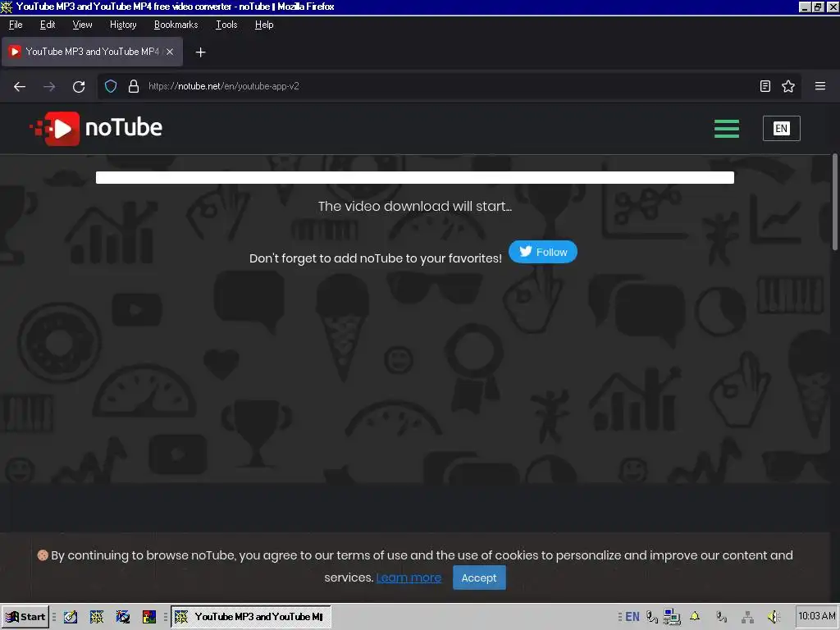The width and height of the screenshot is (840, 630).
Task: Click the bell notification tray icon
Action: coord(695,617)
